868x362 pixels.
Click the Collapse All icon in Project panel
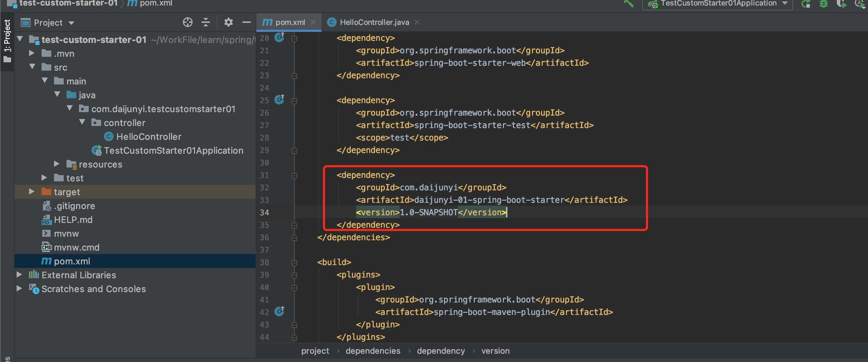click(x=206, y=22)
